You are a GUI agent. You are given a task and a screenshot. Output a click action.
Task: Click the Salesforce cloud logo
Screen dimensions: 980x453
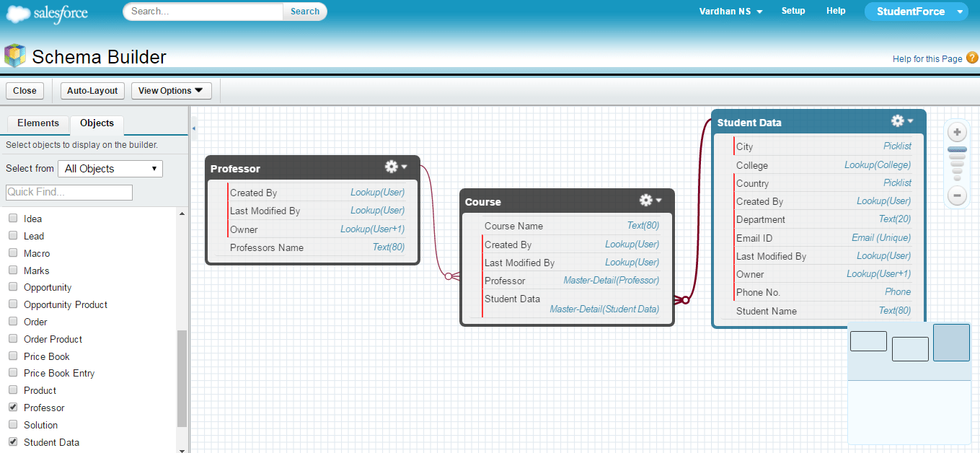pos(47,14)
